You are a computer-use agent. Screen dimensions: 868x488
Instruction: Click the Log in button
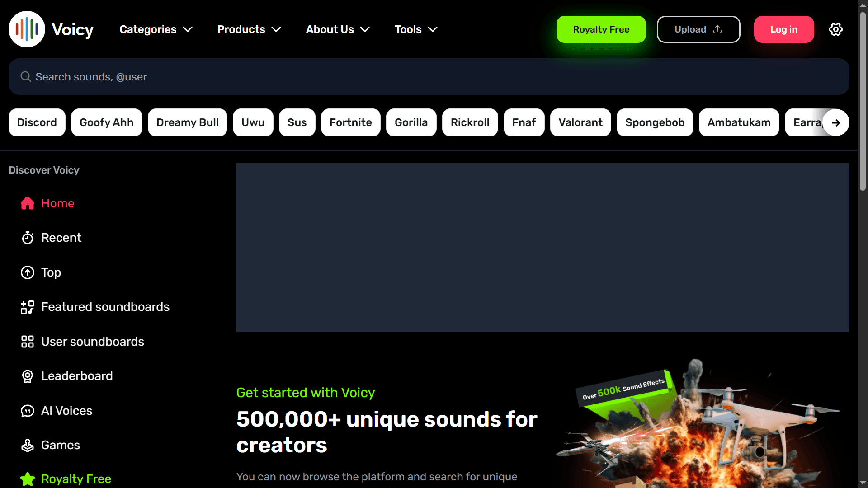[x=784, y=29]
